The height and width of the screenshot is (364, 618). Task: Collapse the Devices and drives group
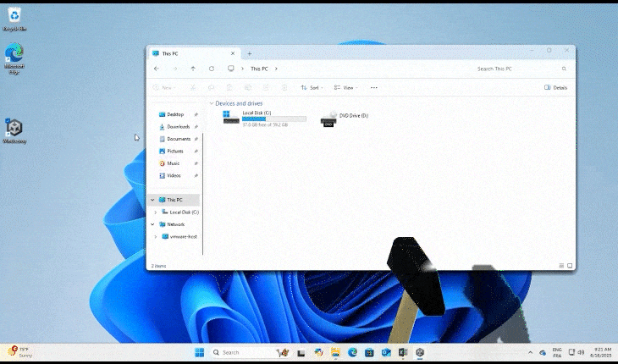click(212, 103)
